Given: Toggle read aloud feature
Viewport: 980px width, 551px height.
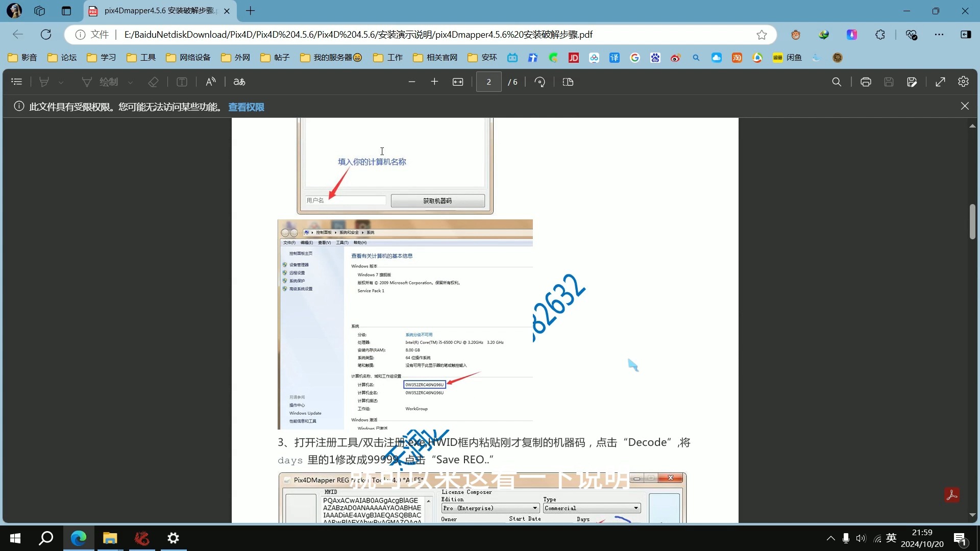Looking at the screenshot, I should tap(210, 82).
